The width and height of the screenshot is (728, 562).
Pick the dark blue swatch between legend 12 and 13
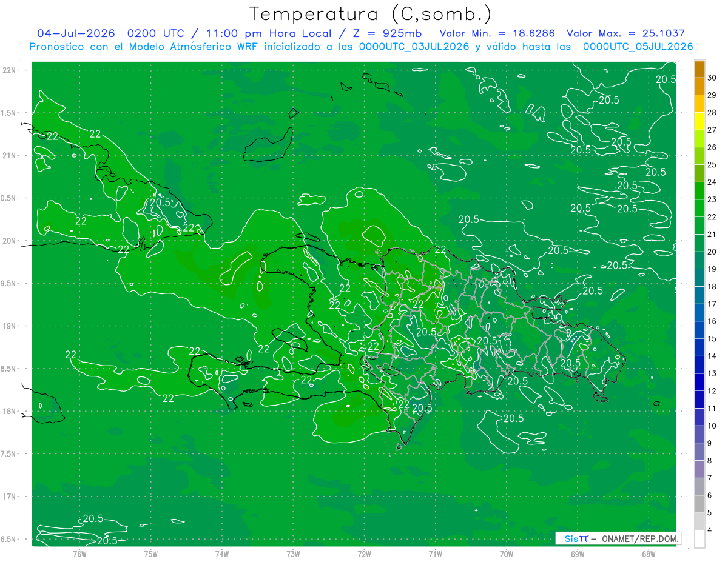(699, 383)
